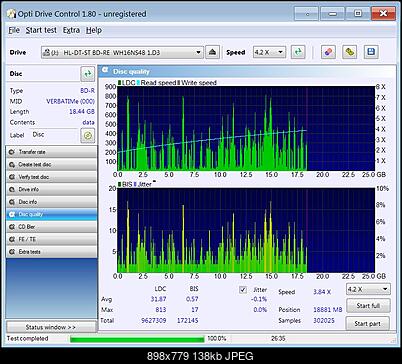Click the Start full button

point(368,306)
